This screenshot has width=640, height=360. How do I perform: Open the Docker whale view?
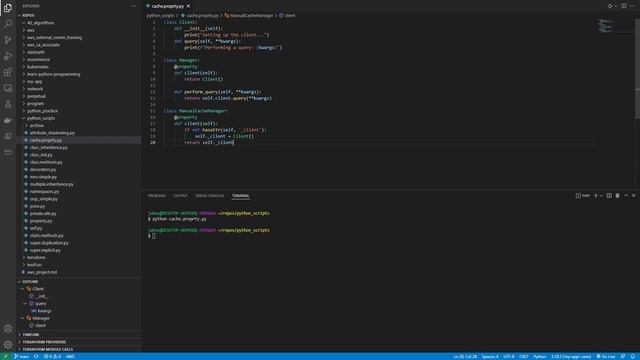coord(8,120)
